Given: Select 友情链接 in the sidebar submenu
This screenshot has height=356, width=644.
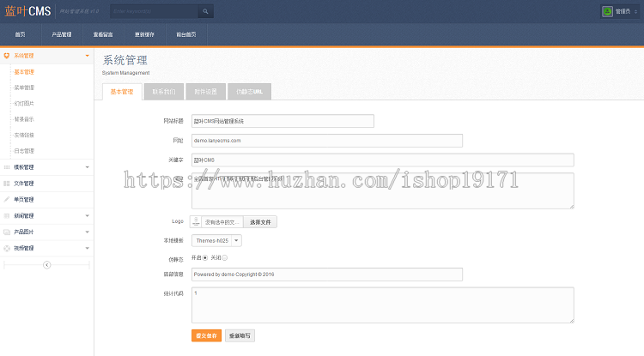Looking at the screenshot, I should [24, 136].
